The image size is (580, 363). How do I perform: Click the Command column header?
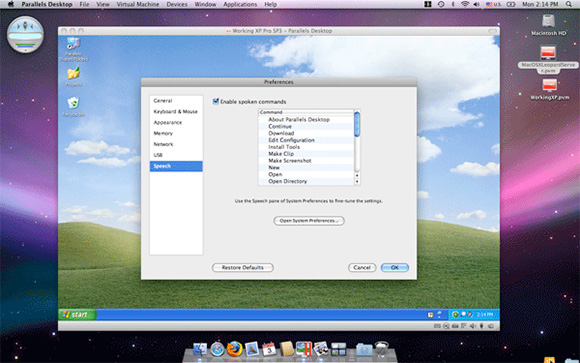(306, 112)
